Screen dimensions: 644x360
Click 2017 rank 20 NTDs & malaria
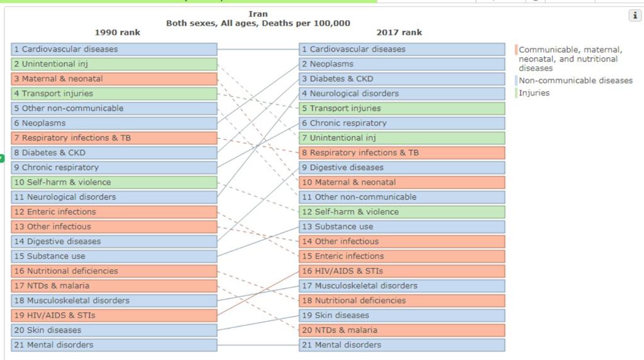click(402, 330)
